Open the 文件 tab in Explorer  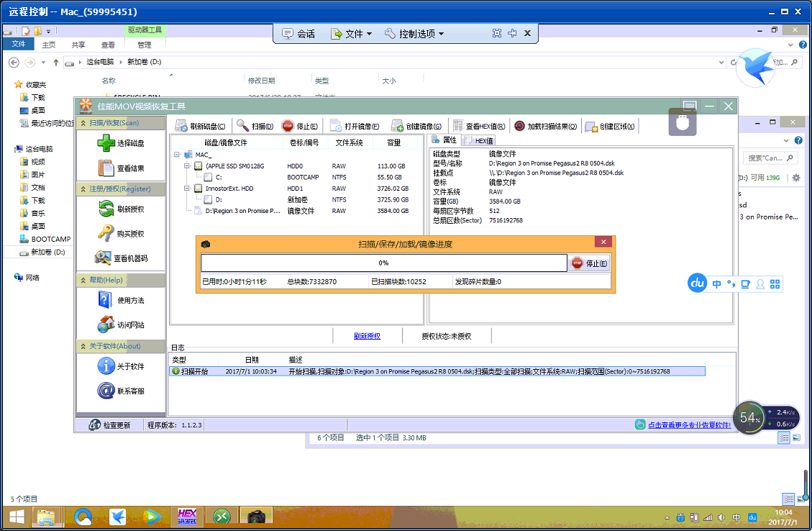19,44
